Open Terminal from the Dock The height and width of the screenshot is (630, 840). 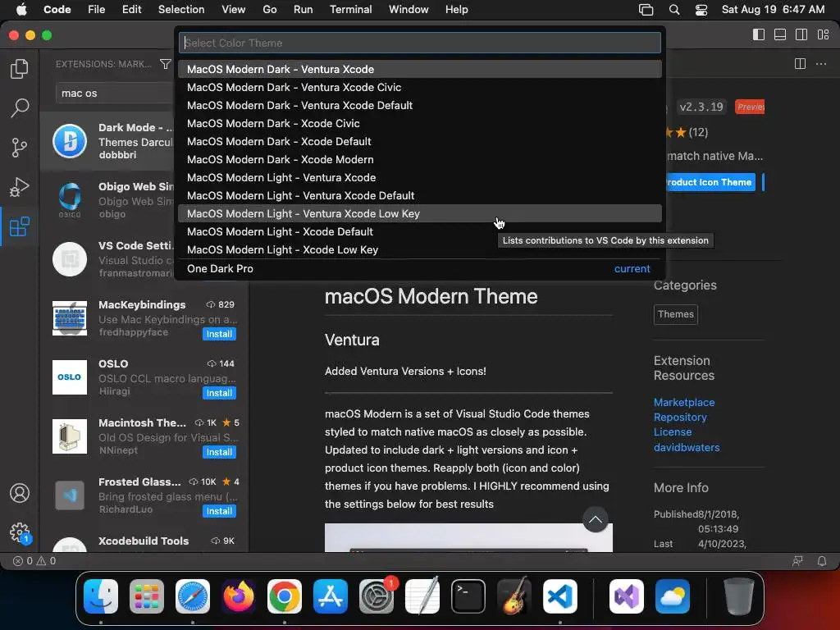[468, 596]
